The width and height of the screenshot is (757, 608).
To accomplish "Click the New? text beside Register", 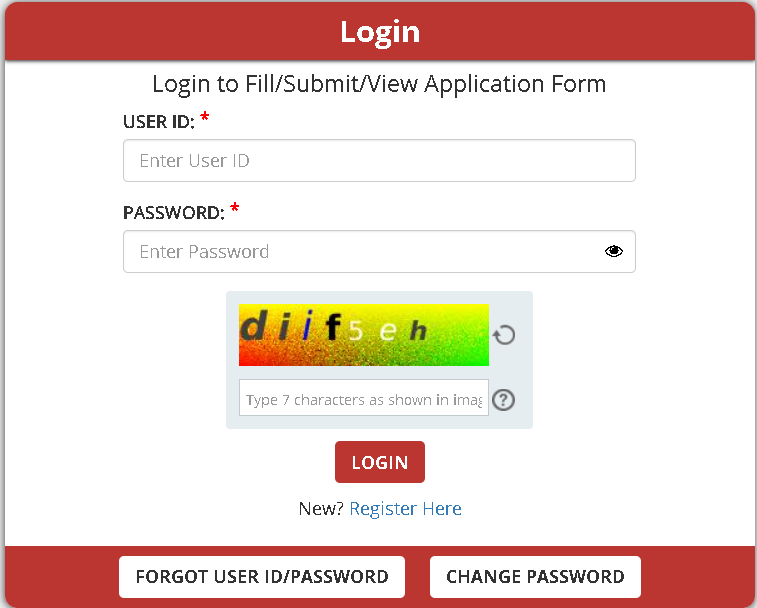I will [x=321, y=509].
